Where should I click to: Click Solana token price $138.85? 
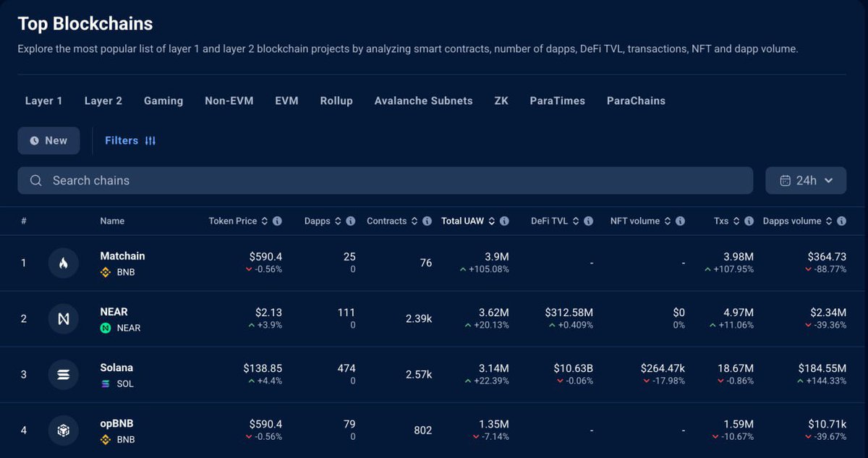pos(263,368)
